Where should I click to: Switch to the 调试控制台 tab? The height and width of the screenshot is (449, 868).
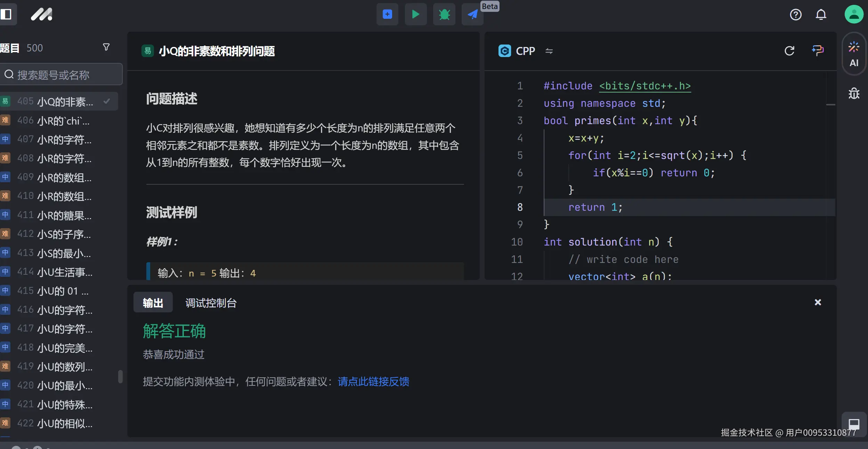coord(211,303)
